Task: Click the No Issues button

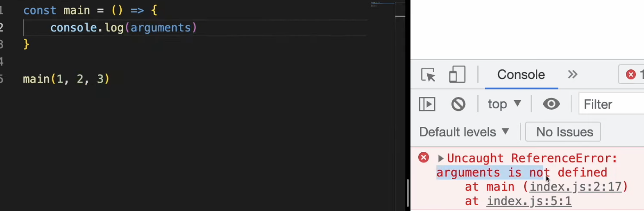Action: [x=563, y=132]
